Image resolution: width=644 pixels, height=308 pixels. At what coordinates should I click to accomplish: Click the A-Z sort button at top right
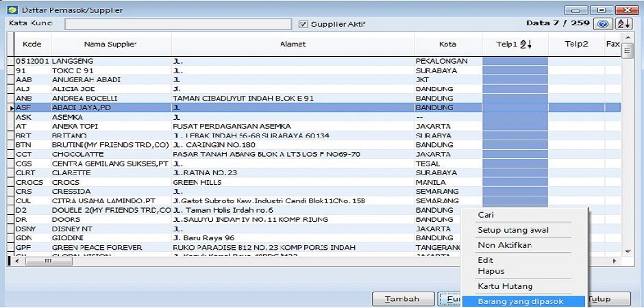623,24
